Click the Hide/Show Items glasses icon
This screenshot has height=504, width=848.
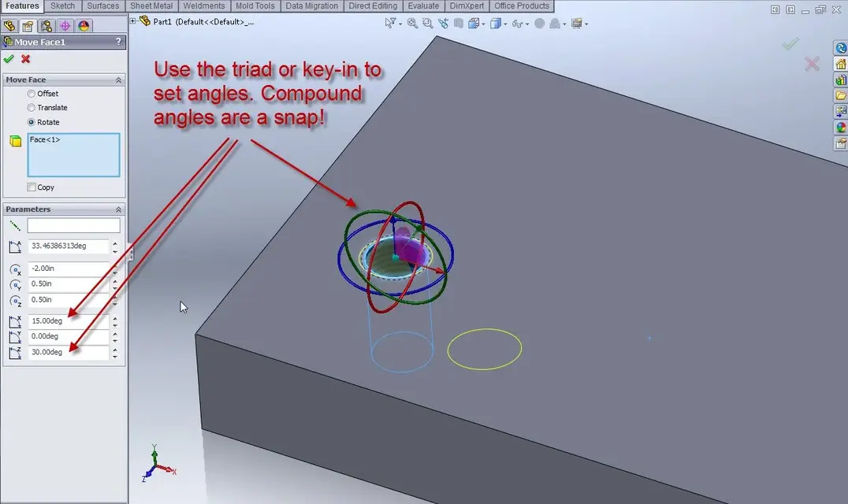pos(517,23)
